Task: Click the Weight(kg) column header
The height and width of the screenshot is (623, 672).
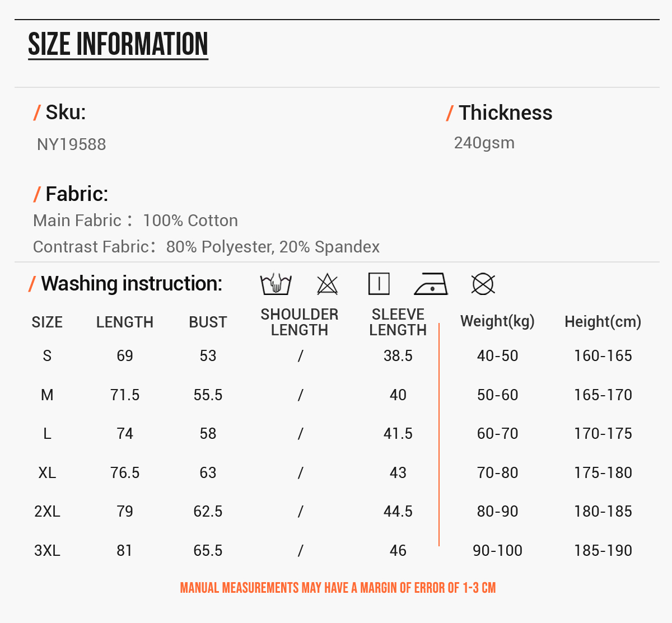Action: click(498, 321)
